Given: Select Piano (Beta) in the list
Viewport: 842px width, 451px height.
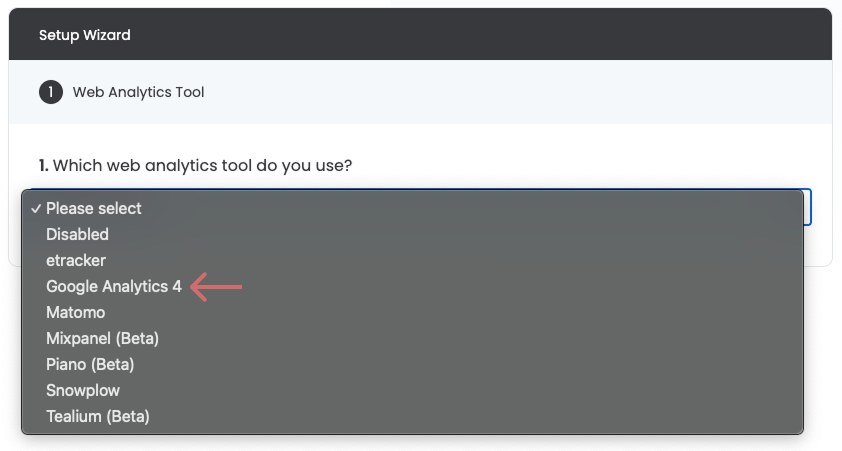Looking at the screenshot, I should tap(412, 365).
